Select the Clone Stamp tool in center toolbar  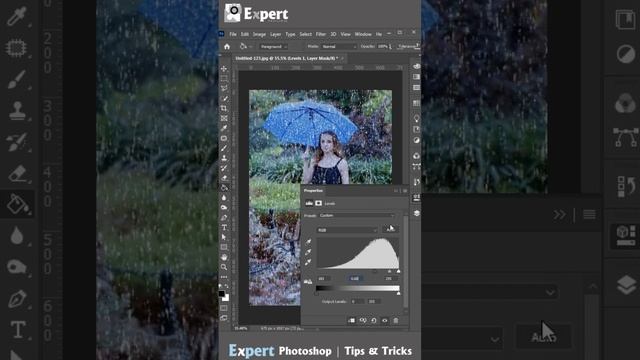pyautogui.click(x=224, y=158)
